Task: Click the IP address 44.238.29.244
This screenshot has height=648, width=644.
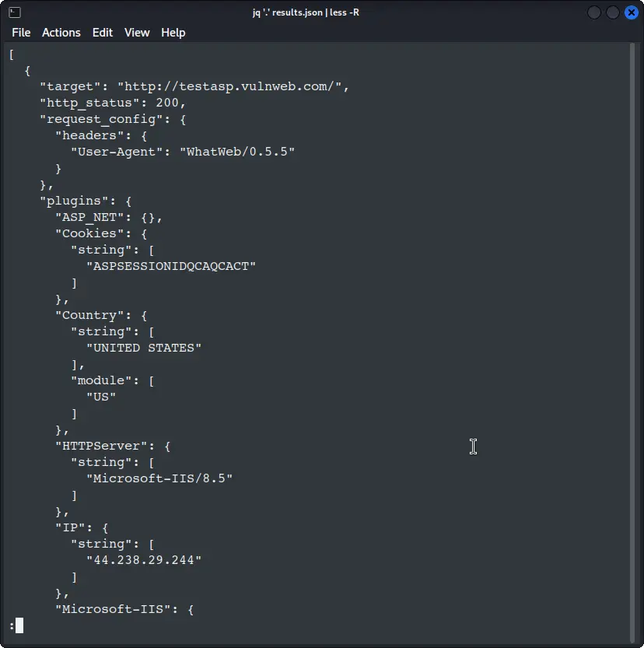Action: coord(144,560)
